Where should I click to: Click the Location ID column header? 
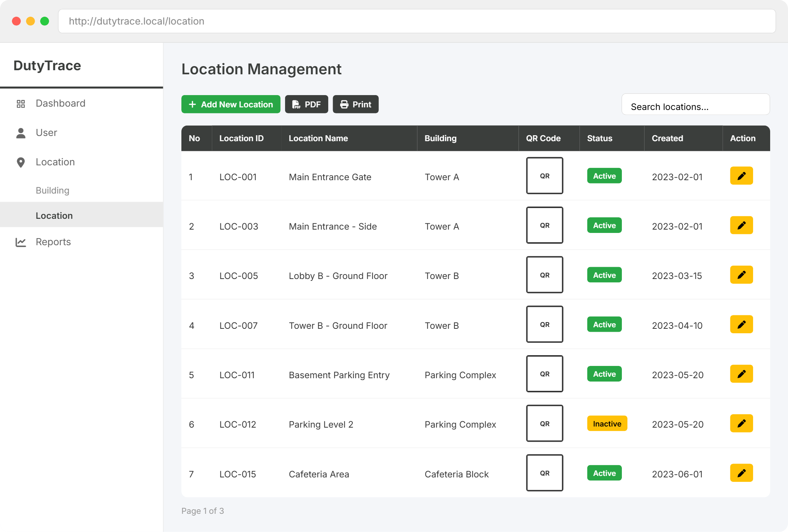(241, 138)
